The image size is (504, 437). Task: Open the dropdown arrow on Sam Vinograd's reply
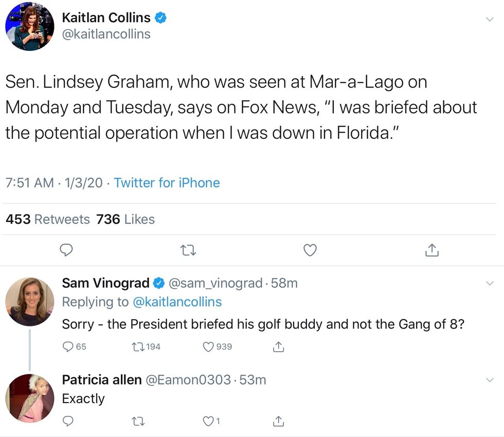coord(490,283)
